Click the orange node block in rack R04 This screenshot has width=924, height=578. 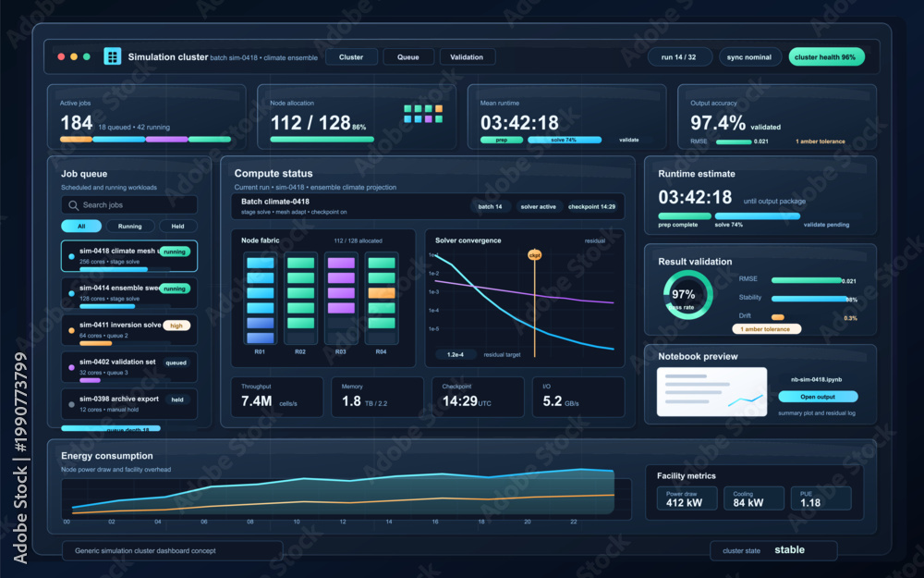point(382,293)
